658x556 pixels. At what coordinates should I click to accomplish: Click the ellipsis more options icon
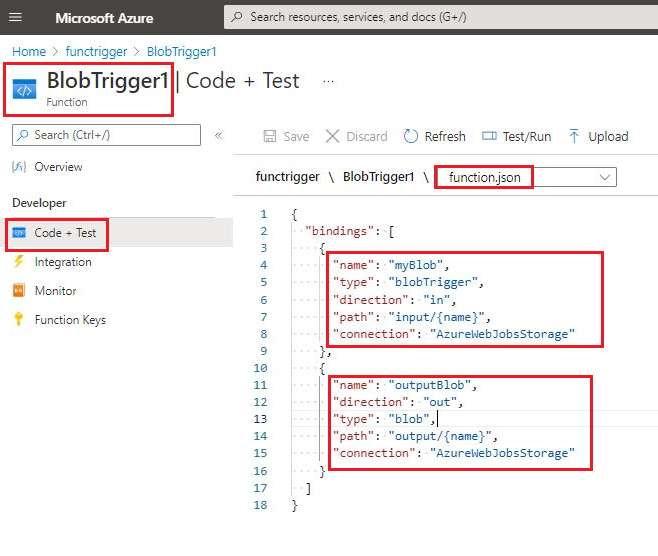pos(328,81)
